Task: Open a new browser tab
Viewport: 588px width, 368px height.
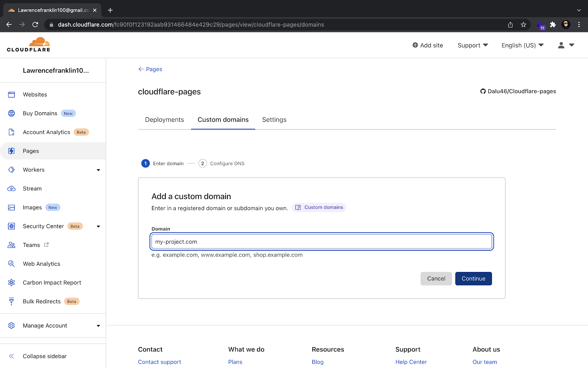Action: coord(110,10)
